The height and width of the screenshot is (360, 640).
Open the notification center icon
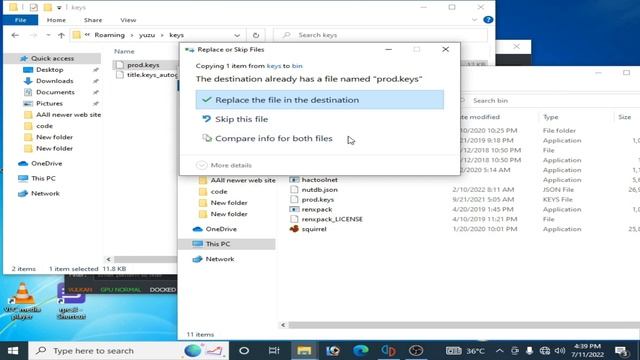pyautogui.click(x=621, y=351)
